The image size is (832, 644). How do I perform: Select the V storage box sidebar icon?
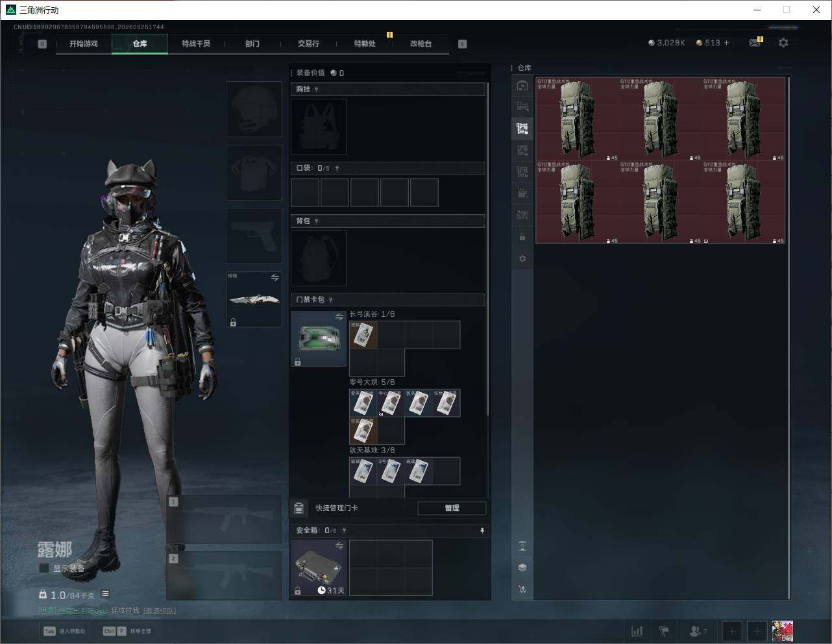click(x=522, y=214)
